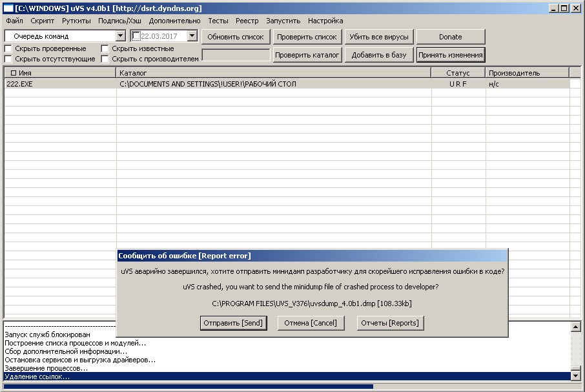This screenshot has width=585, height=392.
Task: Click log scrollbar down arrow
Action: coord(576,376)
